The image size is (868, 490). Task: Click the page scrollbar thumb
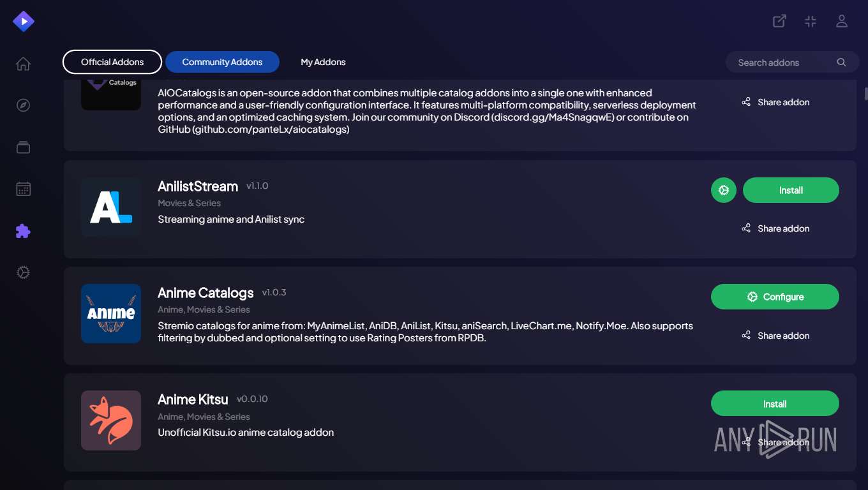click(x=865, y=94)
